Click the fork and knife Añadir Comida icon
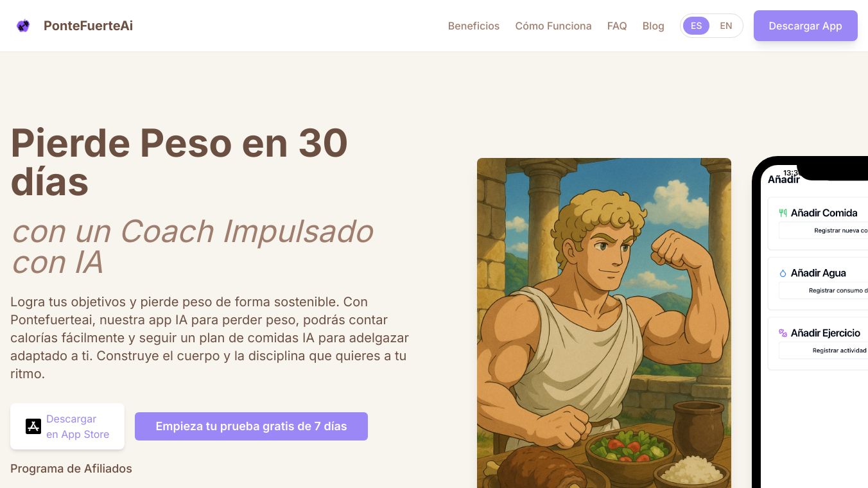868x488 pixels. point(783,213)
